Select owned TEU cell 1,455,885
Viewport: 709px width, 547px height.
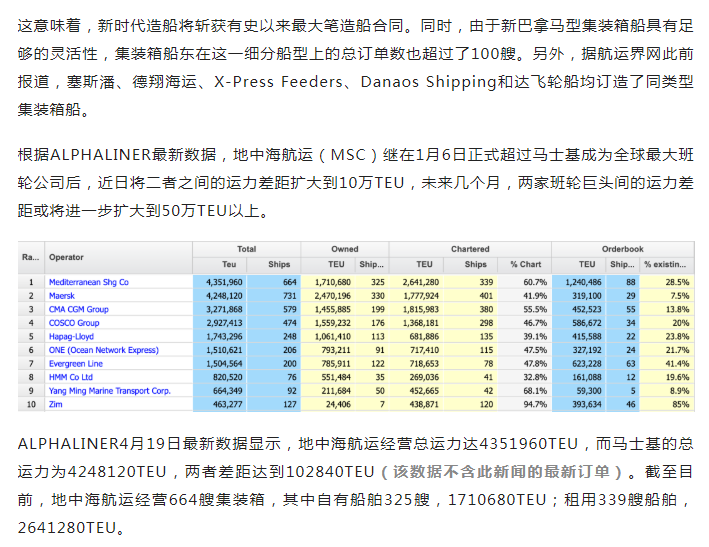click(x=328, y=309)
